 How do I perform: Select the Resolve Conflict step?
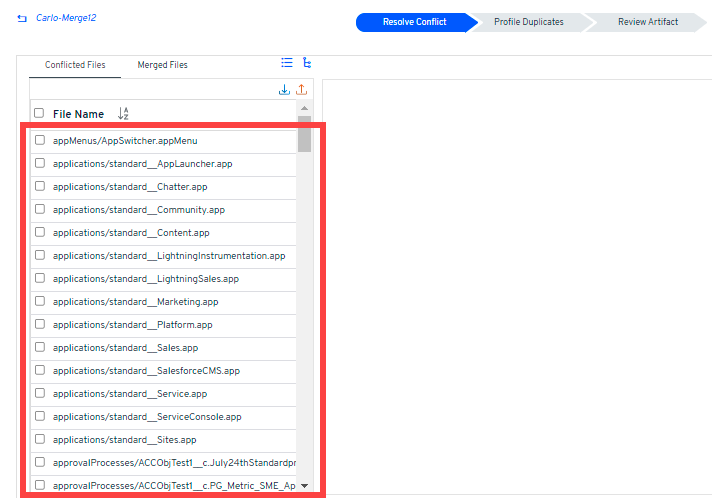click(414, 22)
